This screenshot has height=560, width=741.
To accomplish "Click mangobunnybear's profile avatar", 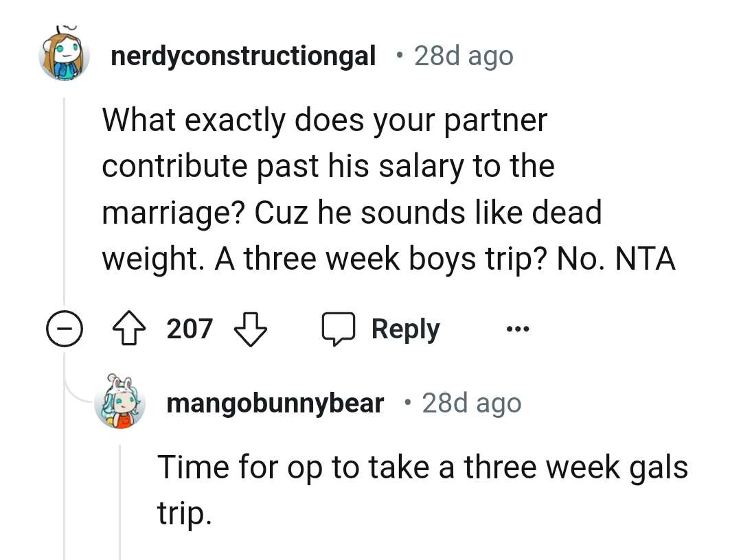I will tap(120, 403).
